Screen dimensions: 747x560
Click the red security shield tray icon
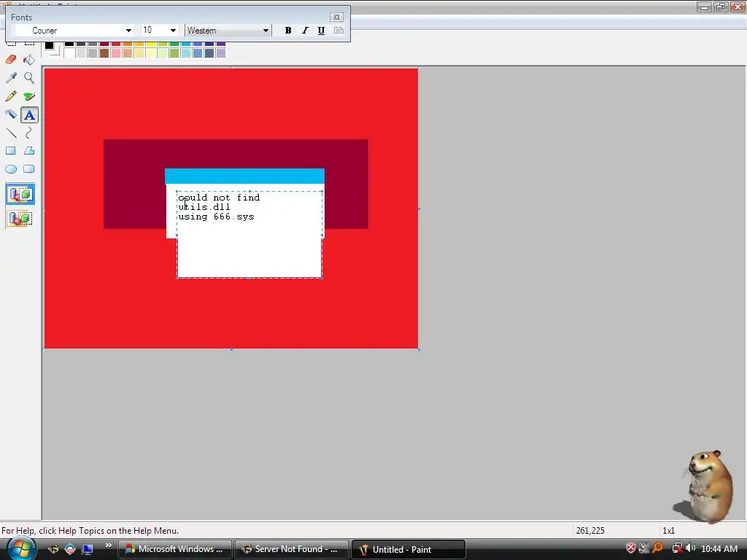point(631,548)
